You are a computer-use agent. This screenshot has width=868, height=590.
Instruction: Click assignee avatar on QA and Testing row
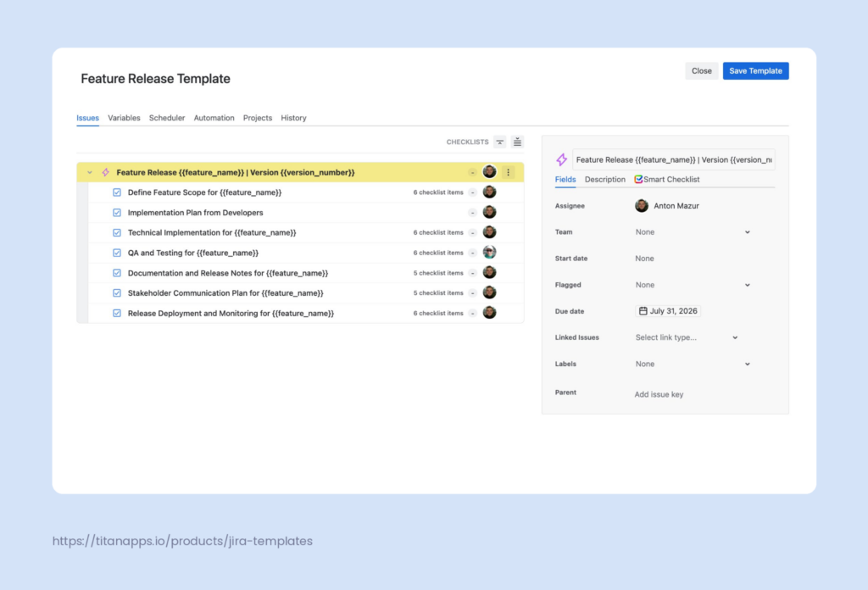coord(489,253)
